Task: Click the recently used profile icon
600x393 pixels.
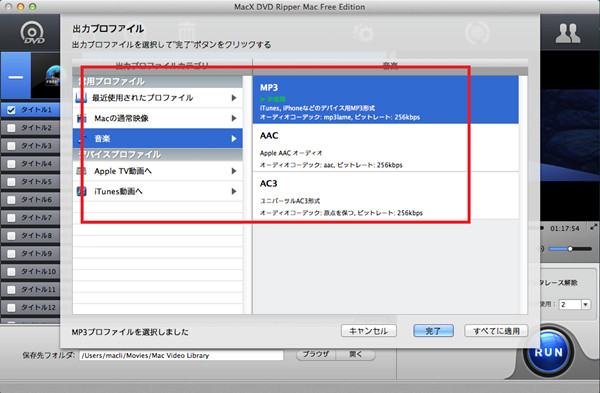Action: pos(81,98)
